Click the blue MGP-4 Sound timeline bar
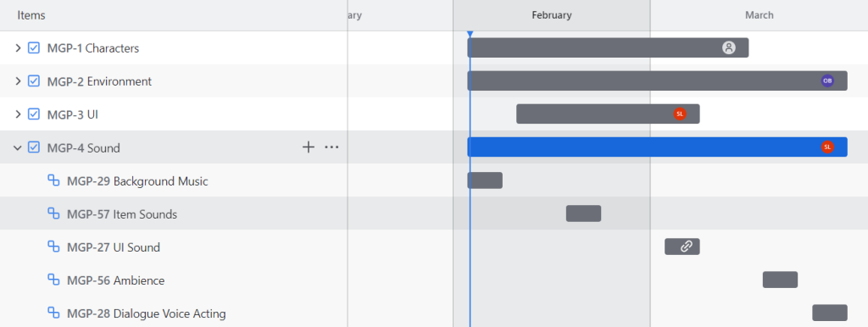This screenshot has width=868, height=327. (657, 147)
